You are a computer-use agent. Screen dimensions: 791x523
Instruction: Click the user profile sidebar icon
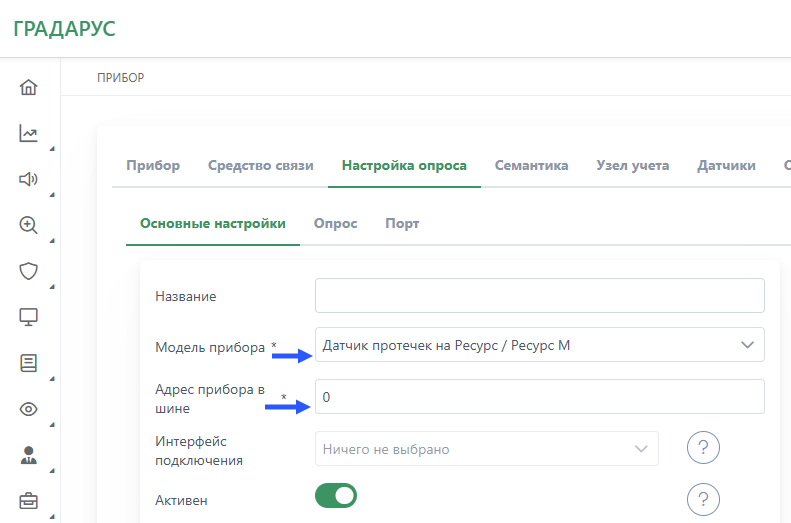[29, 455]
